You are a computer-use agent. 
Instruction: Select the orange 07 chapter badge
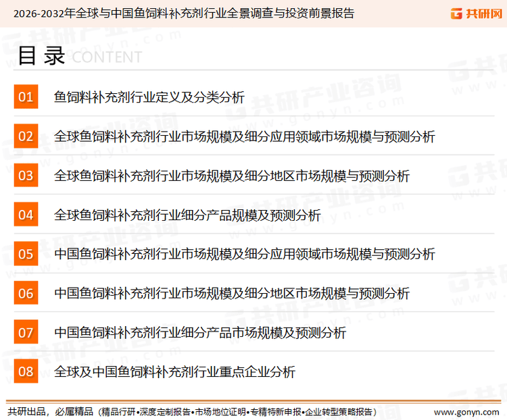coord(26,332)
